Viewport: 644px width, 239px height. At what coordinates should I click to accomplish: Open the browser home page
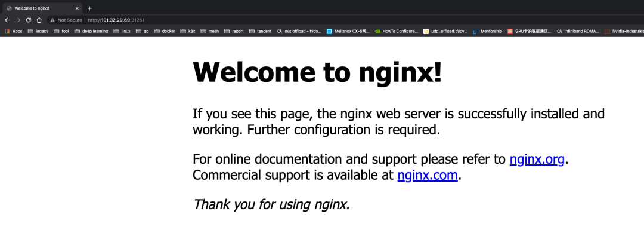(x=39, y=20)
